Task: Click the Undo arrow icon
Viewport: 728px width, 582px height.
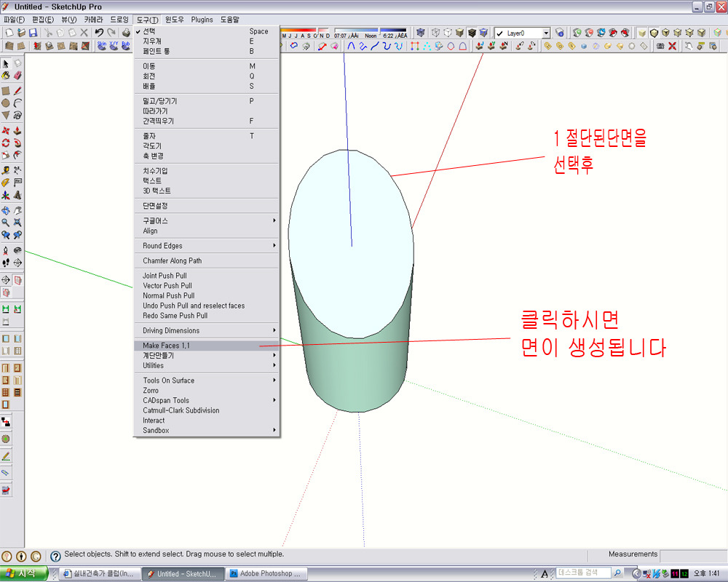Action: (x=99, y=33)
